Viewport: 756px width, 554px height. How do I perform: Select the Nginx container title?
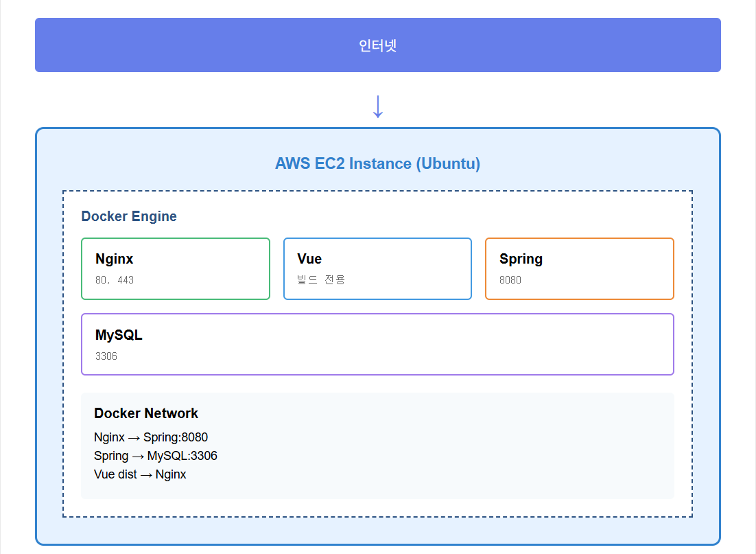click(x=115, y=259)
